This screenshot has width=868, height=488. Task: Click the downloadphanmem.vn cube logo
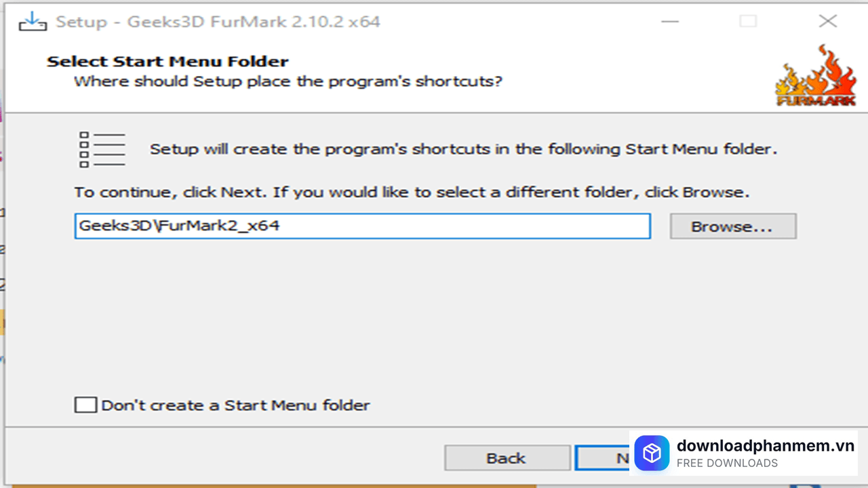point(652,453)
